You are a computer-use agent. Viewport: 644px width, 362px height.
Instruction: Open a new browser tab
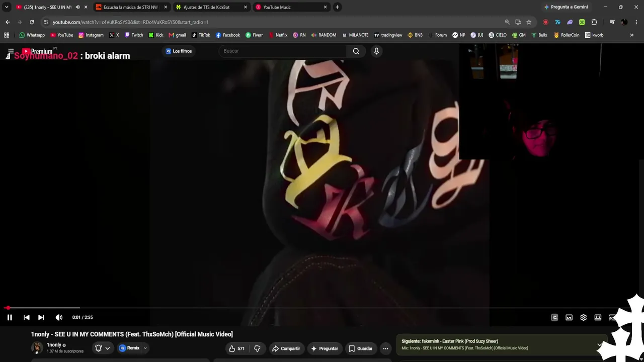[x=337, y=7]
